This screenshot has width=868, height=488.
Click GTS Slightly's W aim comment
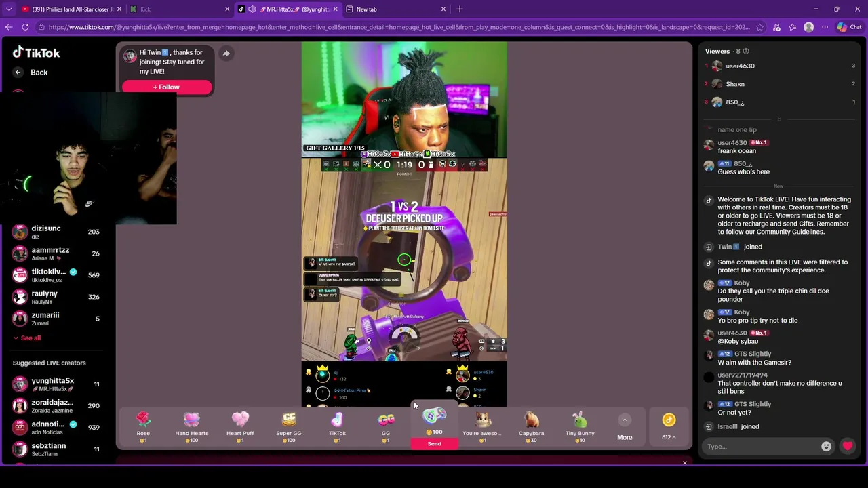755,362
